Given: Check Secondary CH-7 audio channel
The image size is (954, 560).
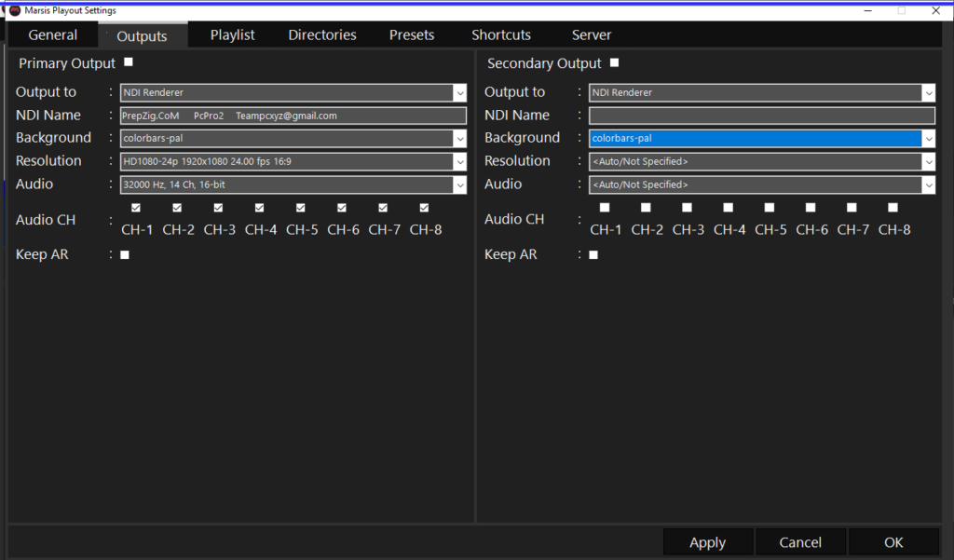Looking at the screenshot, I should click(x=852, y=208).
